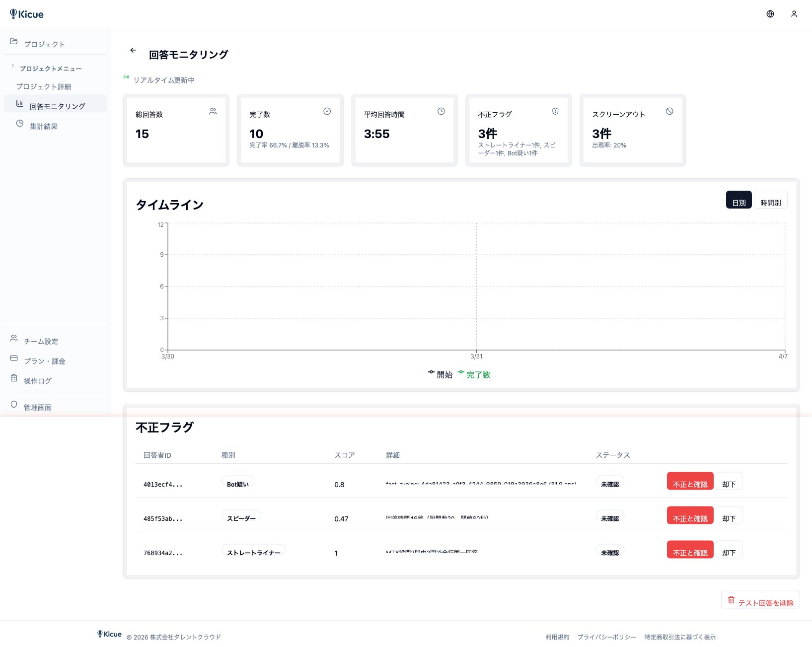Click the globe language icon

pos(770,14)
